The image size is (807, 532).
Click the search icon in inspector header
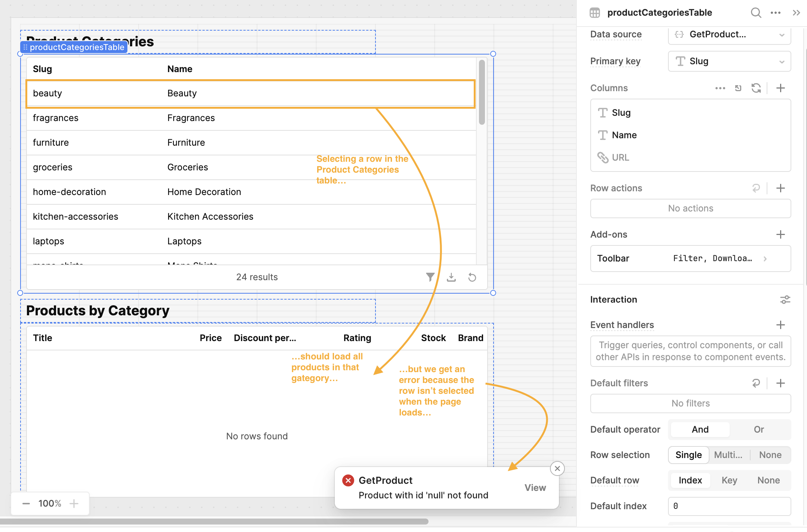(756, 13)
